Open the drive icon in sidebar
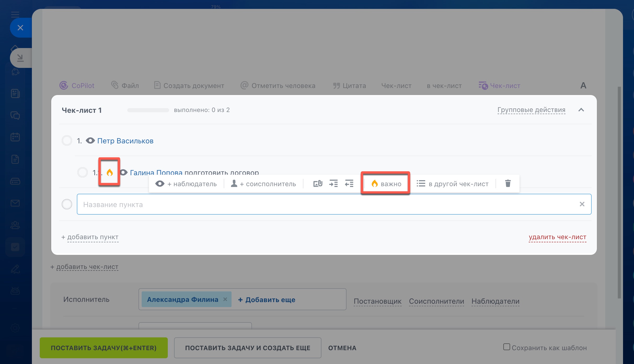634x364 pixels. (15, 181)
